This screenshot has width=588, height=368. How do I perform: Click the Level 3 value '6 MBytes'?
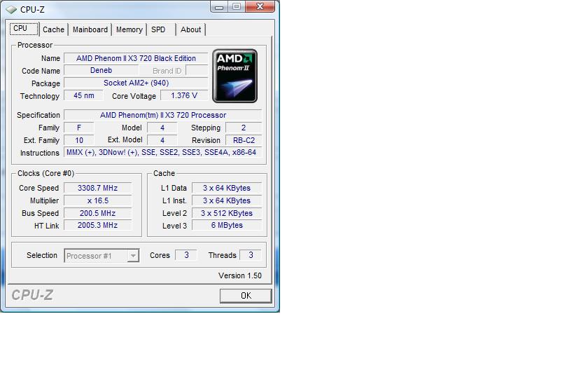coord(227,225)
